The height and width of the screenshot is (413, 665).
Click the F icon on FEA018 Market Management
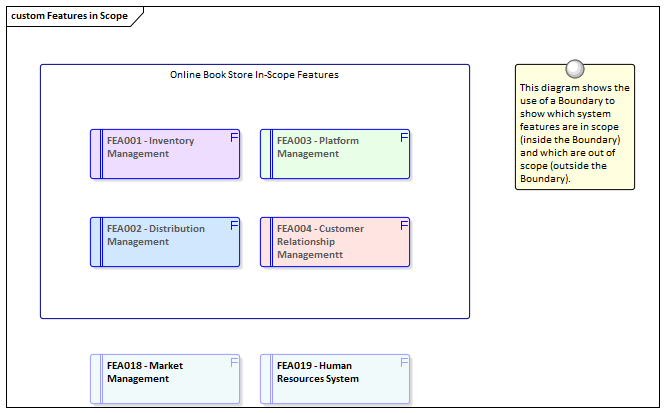pos(234,363)
